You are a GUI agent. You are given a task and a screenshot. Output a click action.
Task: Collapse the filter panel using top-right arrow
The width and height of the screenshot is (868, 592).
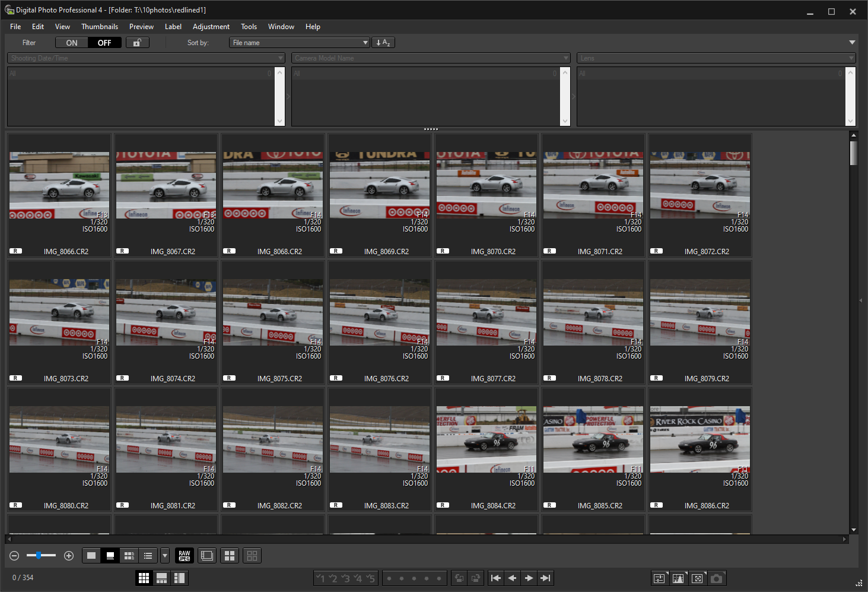pos(852,43)
